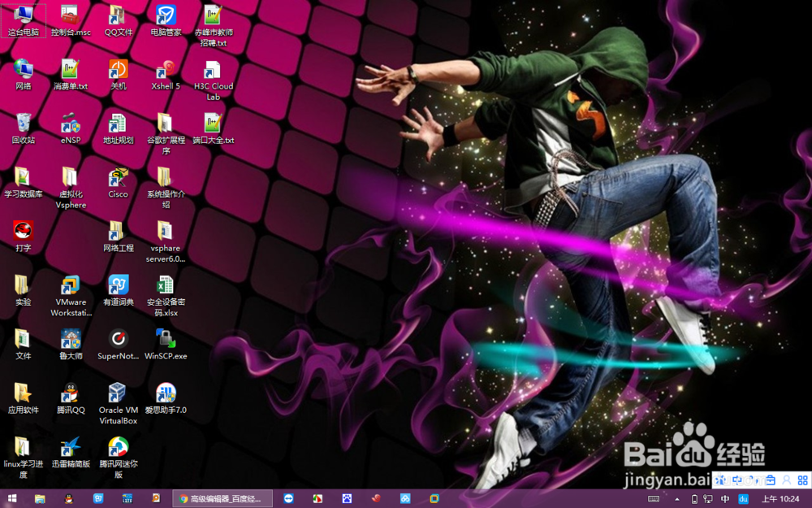
Task: Open the 赤峰市教师招聘.txt file
Action: coord(214,26)
